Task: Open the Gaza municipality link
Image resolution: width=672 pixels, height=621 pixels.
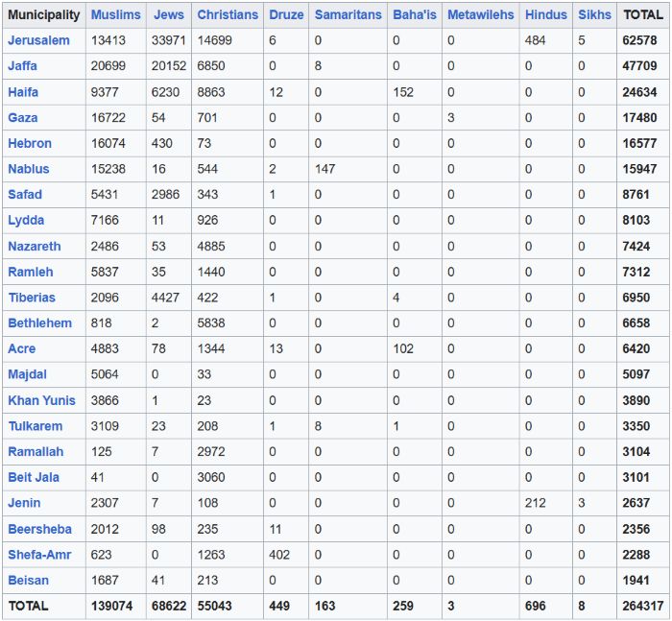Action: pyautogui.click(x=23, y=117)
